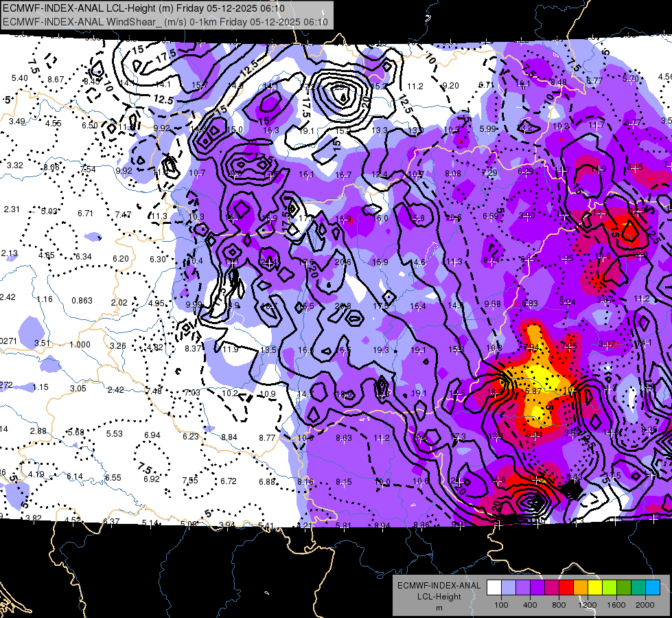Click the map value '10.9'
Screen dimensions: 672x618
[x=268, y=393]
